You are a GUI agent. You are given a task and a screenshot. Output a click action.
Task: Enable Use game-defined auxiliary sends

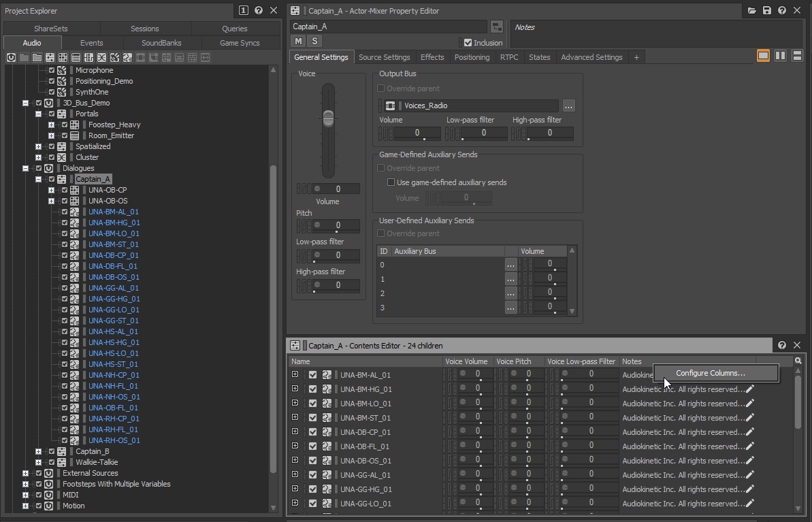391,182
